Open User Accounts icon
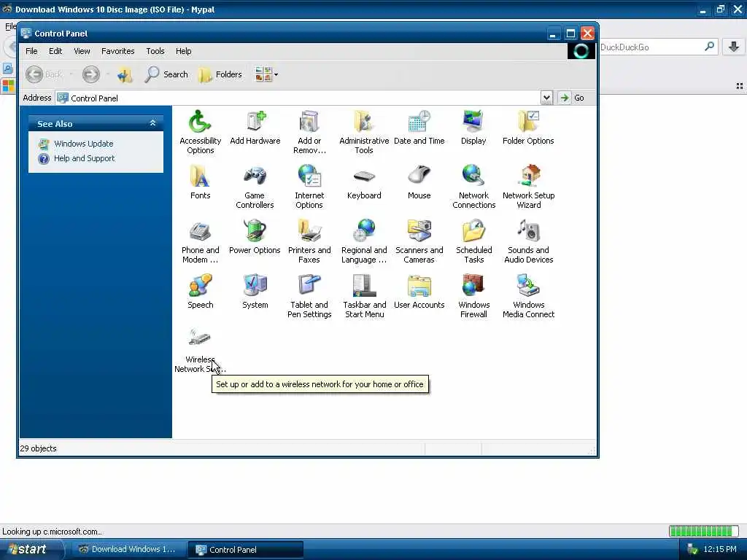The width and height of the screenshot is (747, 560). coord(419,292)
